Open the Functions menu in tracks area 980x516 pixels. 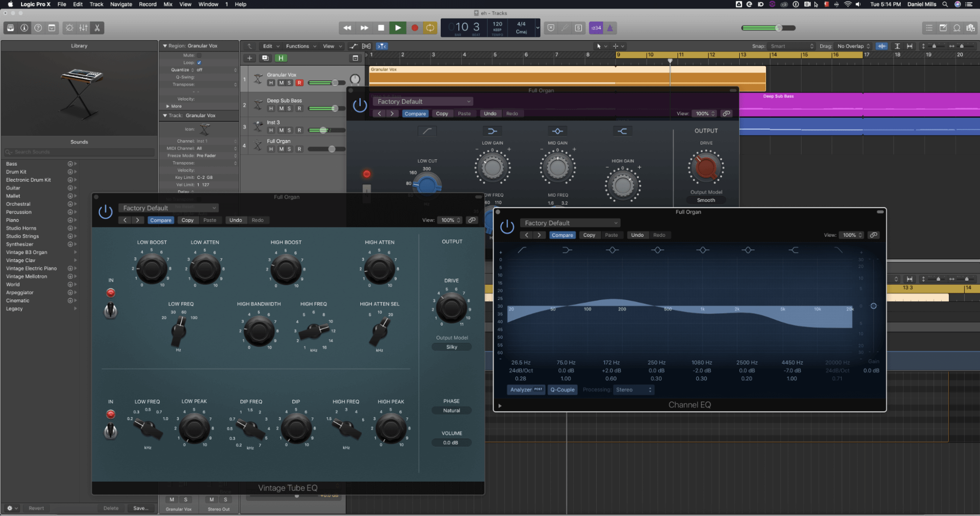(x=301, y=46)
